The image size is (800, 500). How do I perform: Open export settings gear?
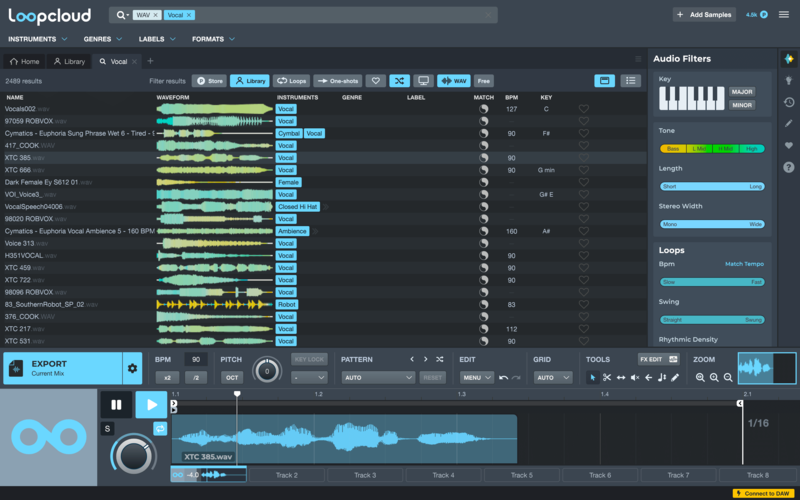(x=132, y=368)
